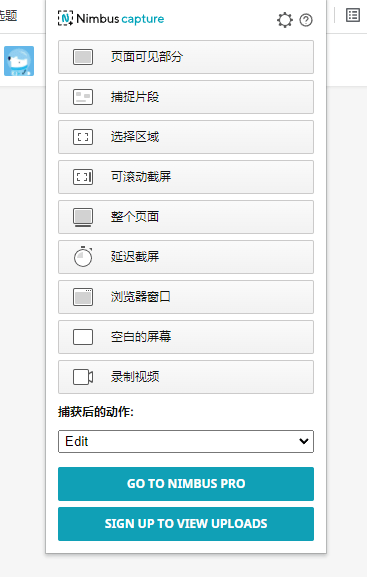The image size is (367, 577).
Task: Click the dropdown arrow beside Edit
Action: click(x=304, y=441)
